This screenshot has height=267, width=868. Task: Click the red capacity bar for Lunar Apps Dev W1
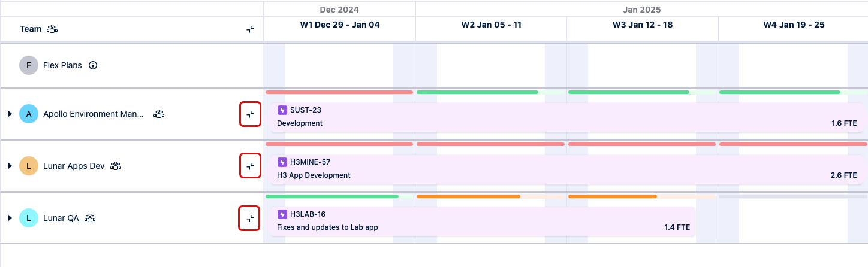click(x=339, y=144)
